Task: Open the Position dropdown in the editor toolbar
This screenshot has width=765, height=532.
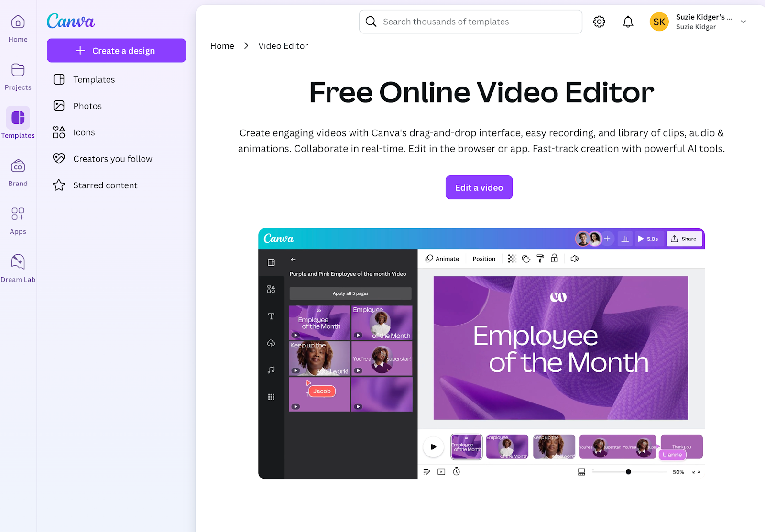Action: [x=484, y=258]
